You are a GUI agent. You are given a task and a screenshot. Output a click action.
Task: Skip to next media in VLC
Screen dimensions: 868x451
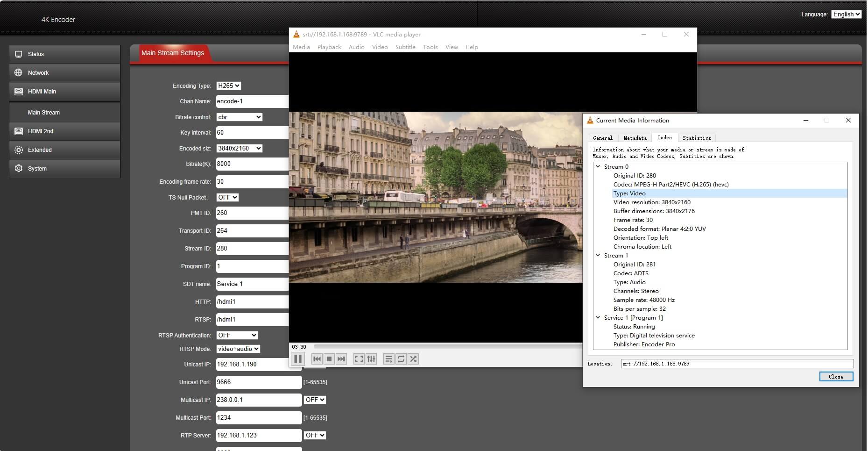pyautogui.click(x=341, y=359)
